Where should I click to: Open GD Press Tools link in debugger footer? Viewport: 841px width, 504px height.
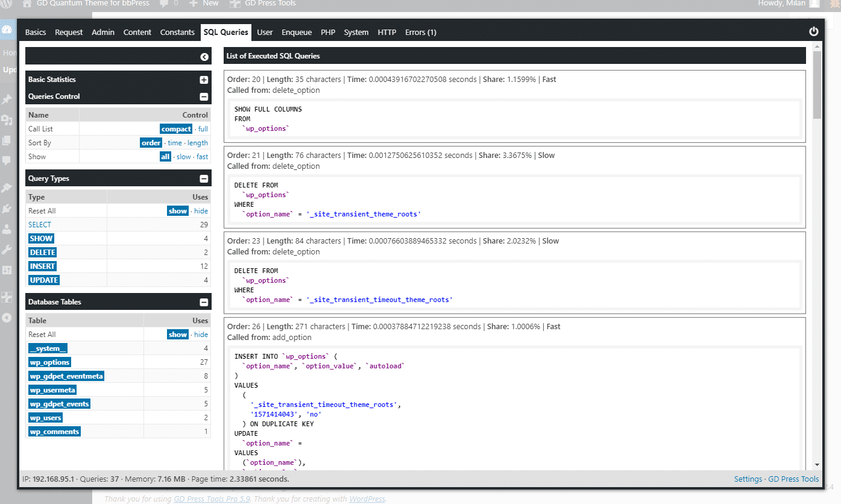click(x=793, y=479)
